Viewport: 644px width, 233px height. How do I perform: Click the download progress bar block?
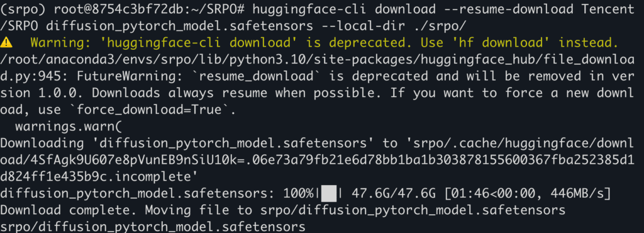pyautogui.click(x=328, y=193)
